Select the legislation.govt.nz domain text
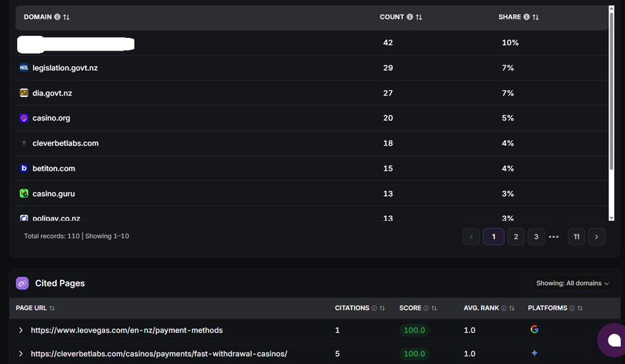 click(x=65, y=68)
